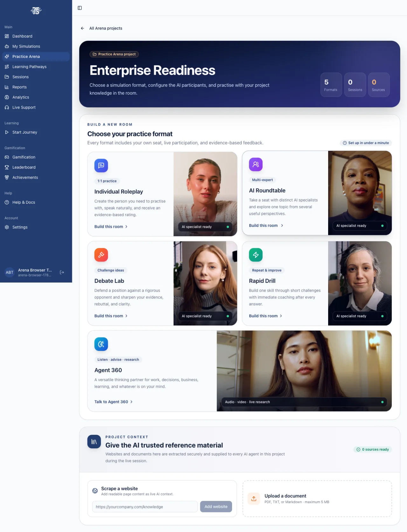Click Build this room under Debate Lab
Screen dimensions: 407x532
point(111,316)
